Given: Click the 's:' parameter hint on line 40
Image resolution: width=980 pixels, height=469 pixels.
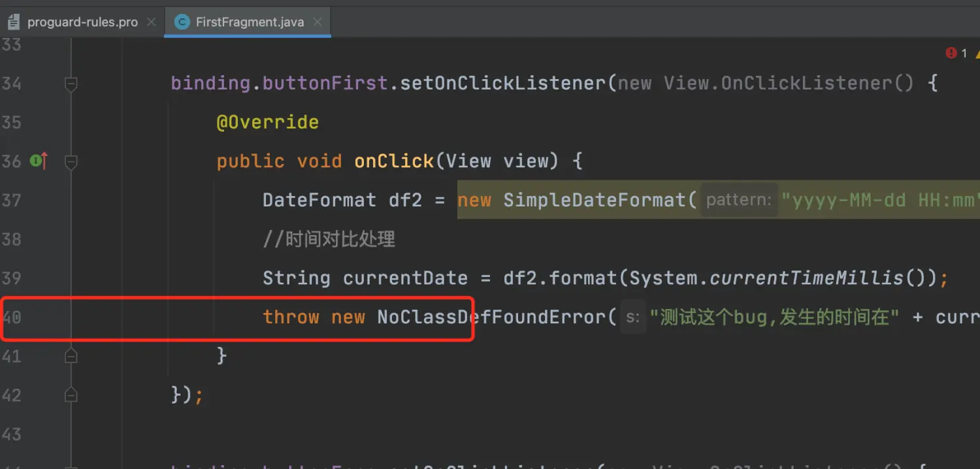Looking at the screenshot, I should 632,317.
